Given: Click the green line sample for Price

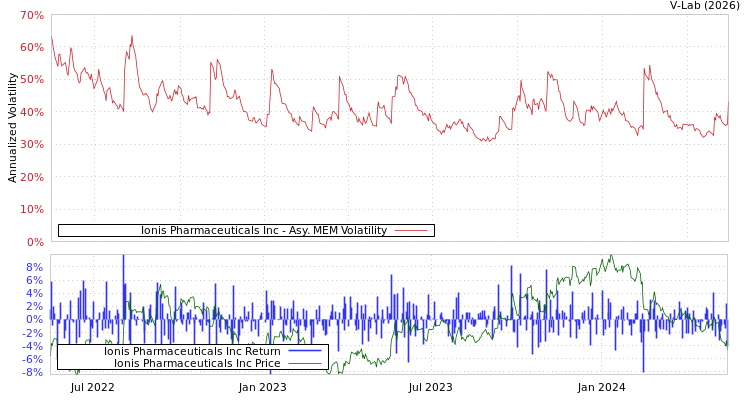Looking at the screenshot, I should click(304, 363).
